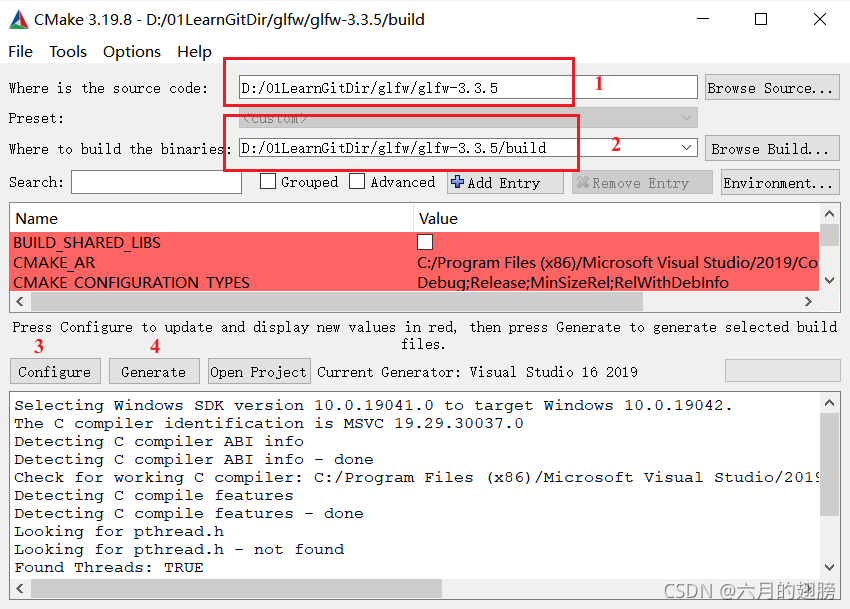Image resolution: width=850 pixels, height=609 pixels.
Task: Click the output log scroll down arrow
Action: coord(829,567)
